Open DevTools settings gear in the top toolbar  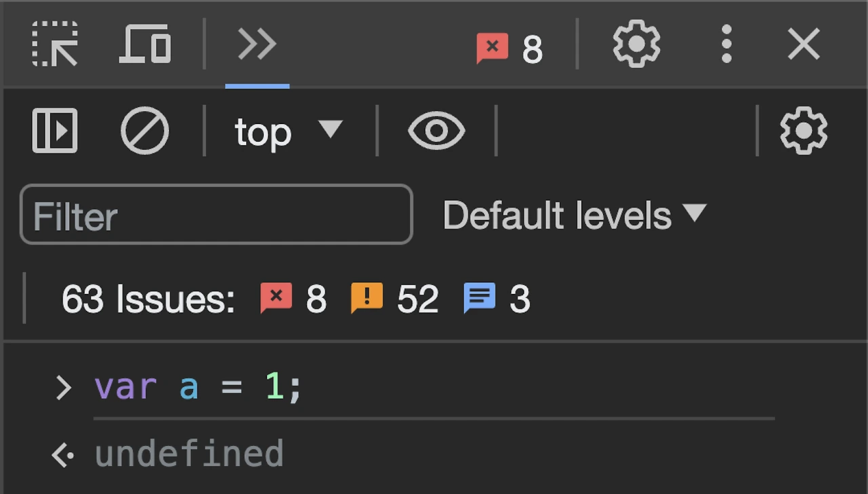(636, 45)
